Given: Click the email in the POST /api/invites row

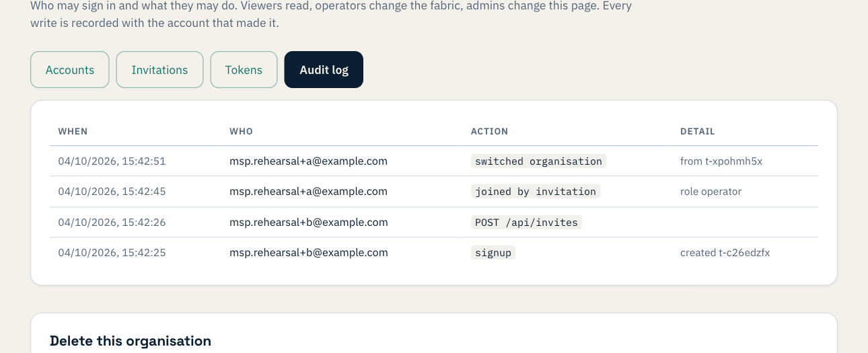Looking at the screenshot, I should click(309, 223).
